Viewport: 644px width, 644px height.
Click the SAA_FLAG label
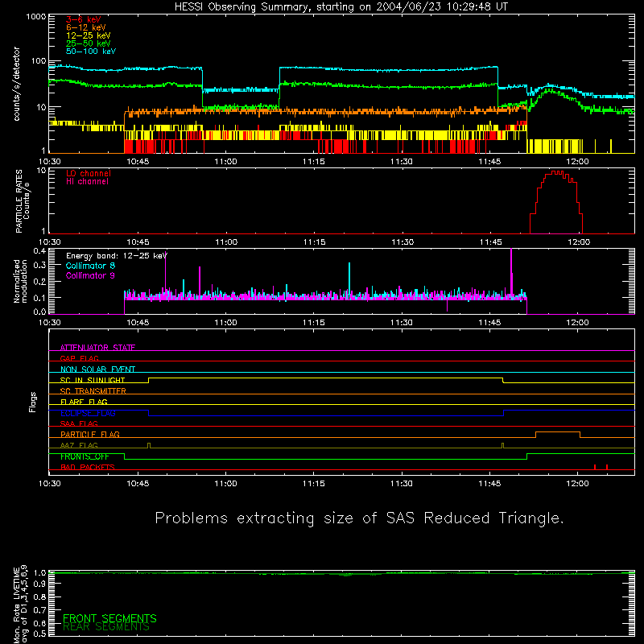79,423
